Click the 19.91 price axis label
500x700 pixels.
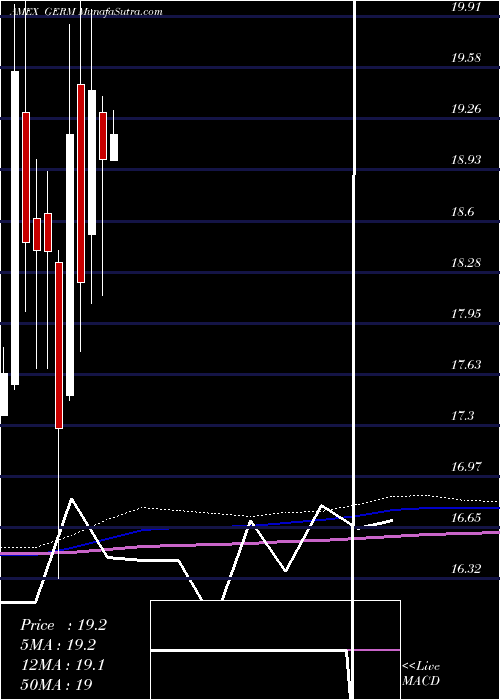(466, 7)
